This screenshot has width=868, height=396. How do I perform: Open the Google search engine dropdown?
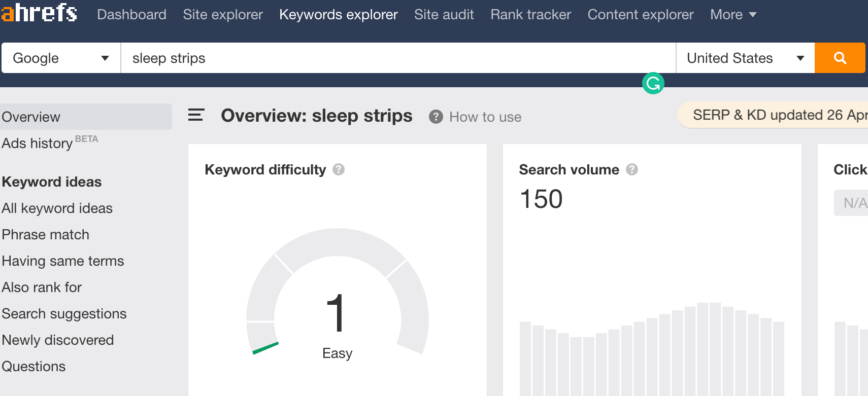click(61, 58)
